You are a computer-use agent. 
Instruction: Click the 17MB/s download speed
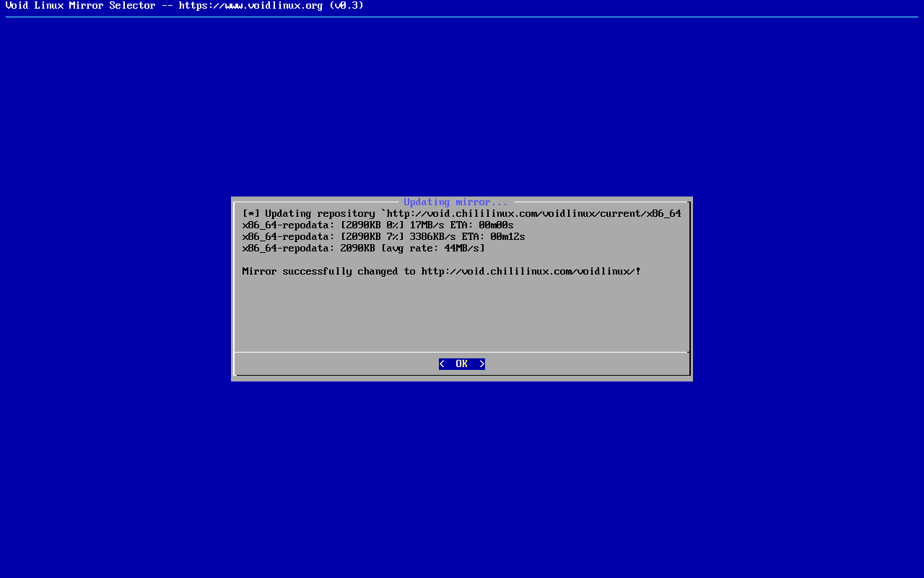[427, 225]
